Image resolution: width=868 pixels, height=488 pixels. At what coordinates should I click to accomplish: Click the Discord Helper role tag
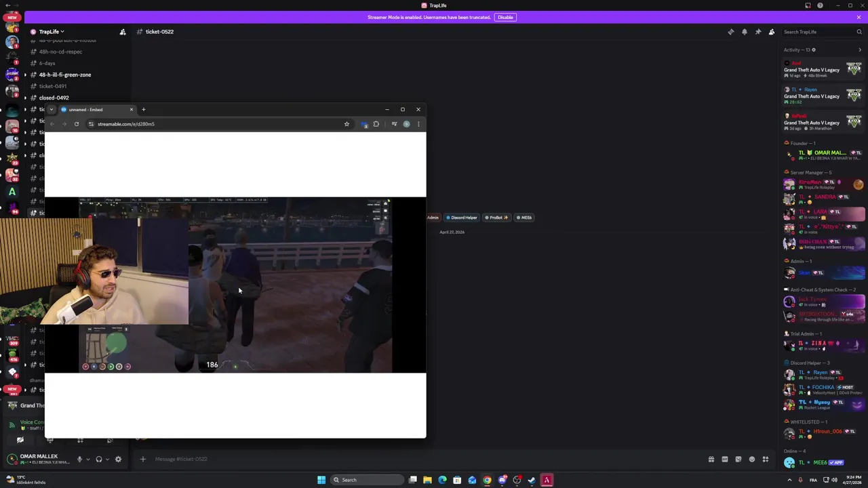[x=461, y=218]
